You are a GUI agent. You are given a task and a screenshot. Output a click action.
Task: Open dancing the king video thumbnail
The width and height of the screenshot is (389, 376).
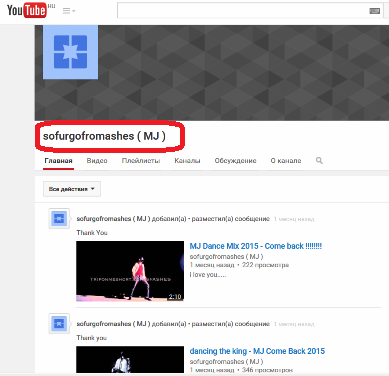click(x=130, y=359)
